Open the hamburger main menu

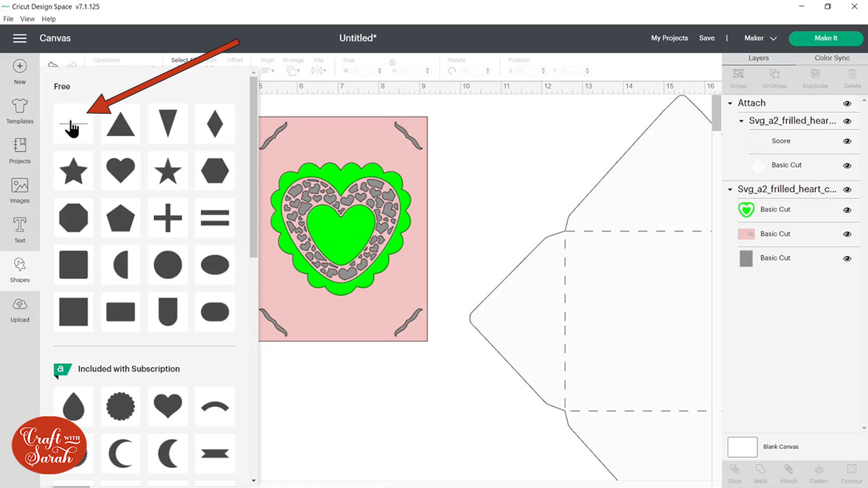[x=20, y=38]
